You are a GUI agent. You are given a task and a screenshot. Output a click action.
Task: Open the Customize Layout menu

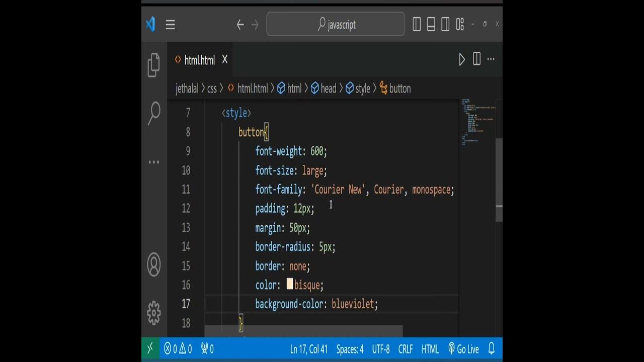pos(459,24)
